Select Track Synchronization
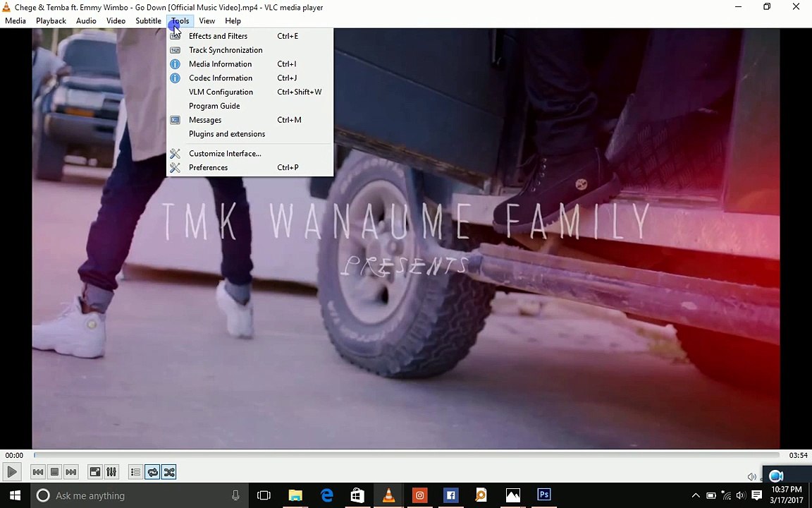812x508 pixels. 250,50
